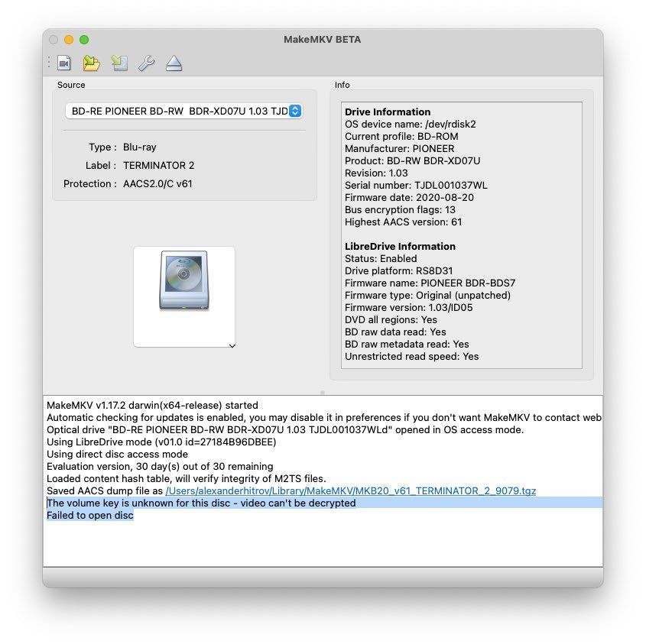Screen dimensions: 646x644
Task: Click the "BD raw metadata read: Yes" line
Action: (x=407, y=345)
